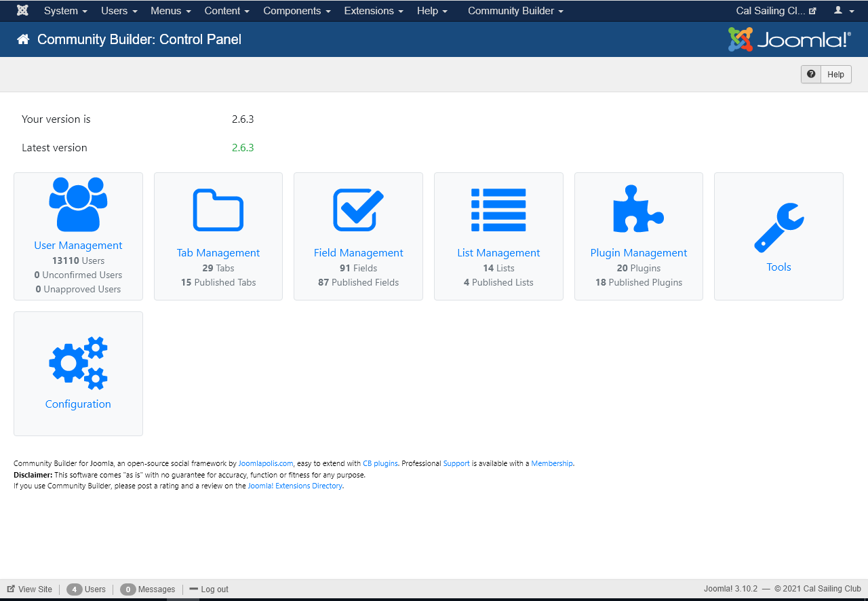868x601 pixels.
Task: Click the Tab Management folder icon
Action: point(218,210)
